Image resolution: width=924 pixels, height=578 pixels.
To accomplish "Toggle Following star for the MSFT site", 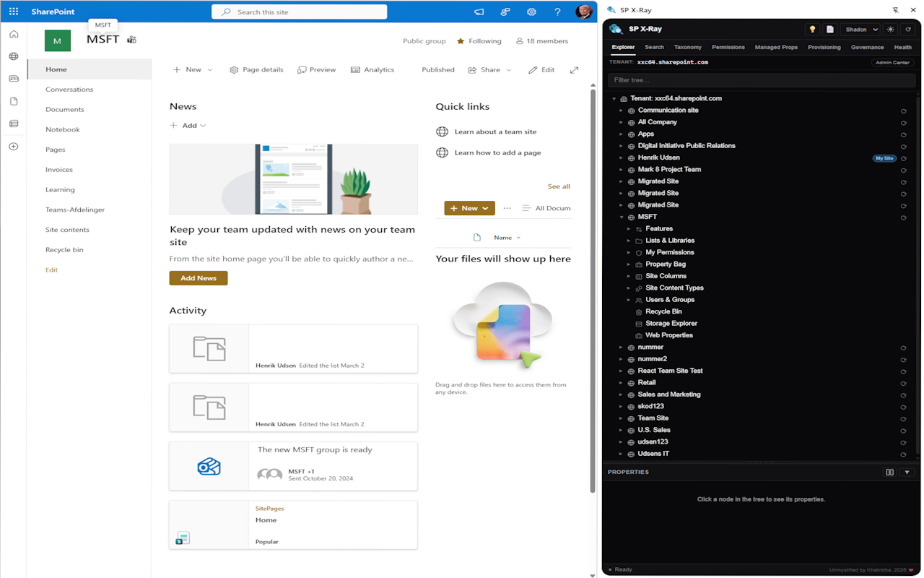I will pyautogui.click(x=461, y=41).
